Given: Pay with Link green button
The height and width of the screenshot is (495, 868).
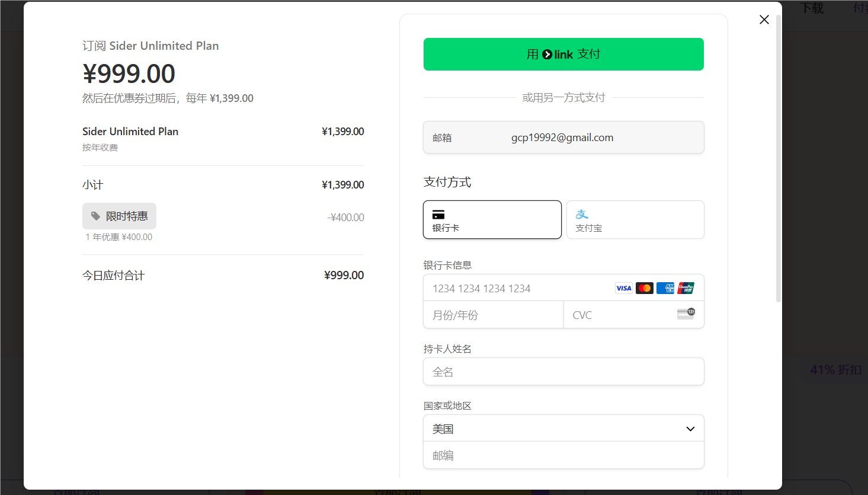Looking at the screenshot, I should coord(563,54).
